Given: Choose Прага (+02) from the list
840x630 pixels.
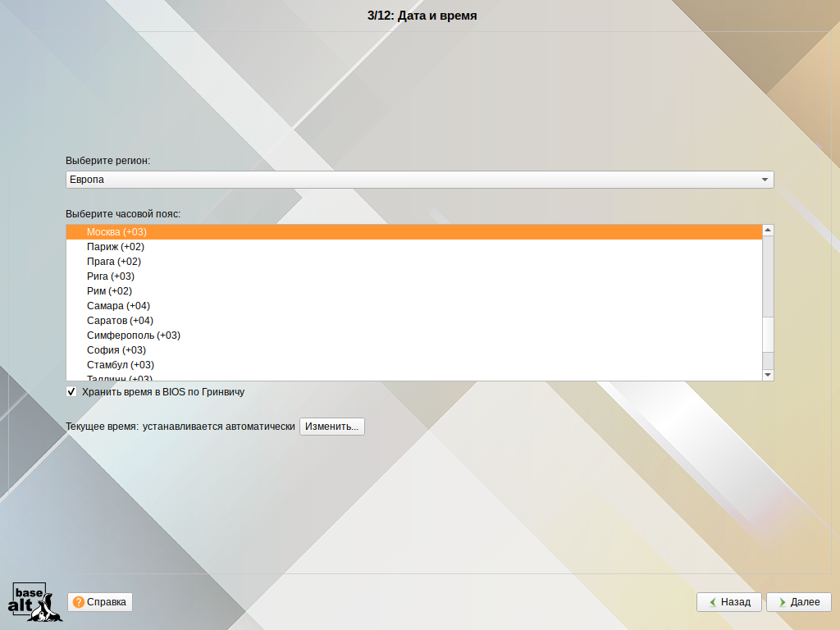Looking at the screenshot, I should coord(114,262).
